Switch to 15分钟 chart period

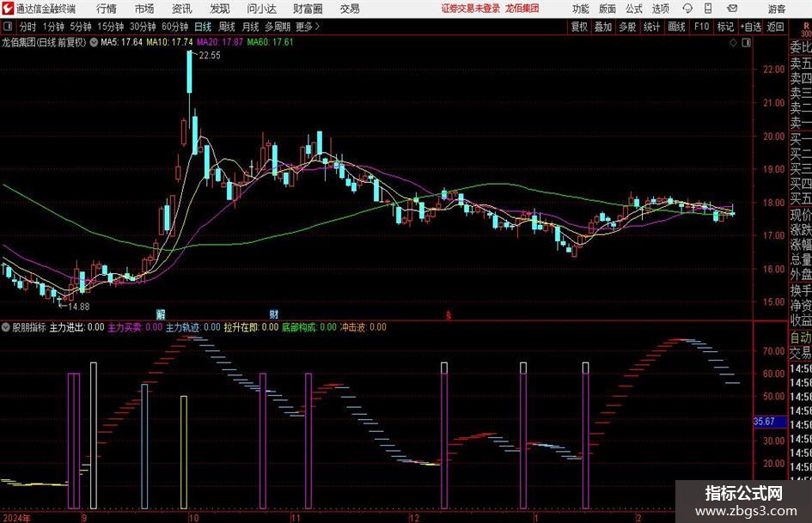tap(111, 27)
